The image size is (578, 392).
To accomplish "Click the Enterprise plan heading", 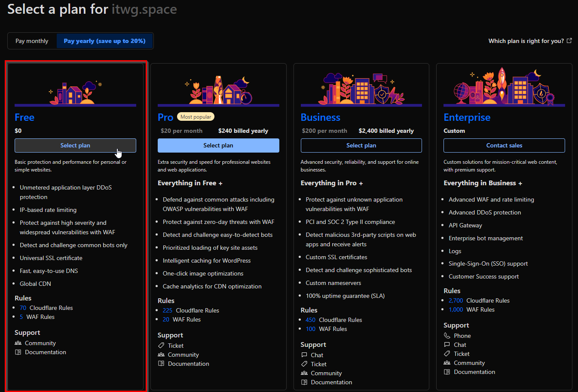I will pos(467,117).
